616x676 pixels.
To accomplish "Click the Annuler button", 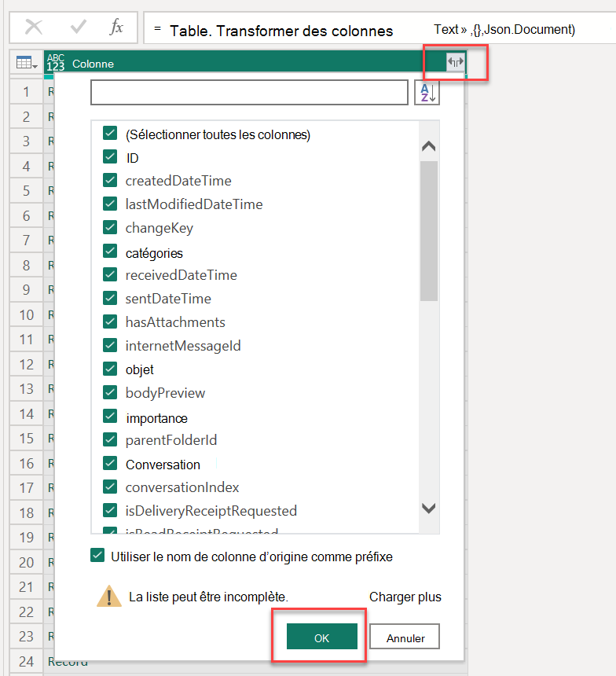I will point(405,637).
